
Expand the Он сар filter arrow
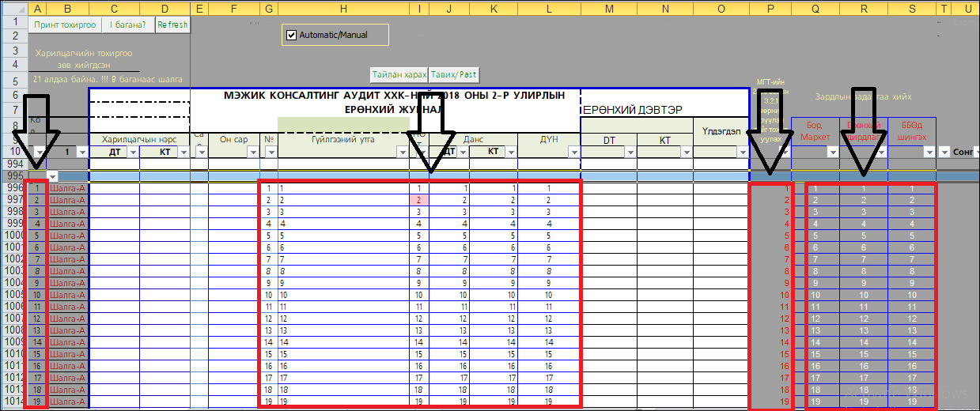(x=253, y=152)
